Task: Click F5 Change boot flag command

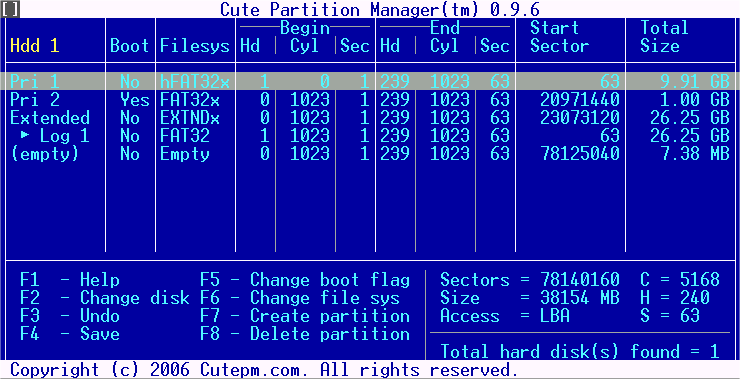Action: coord(305,280)
